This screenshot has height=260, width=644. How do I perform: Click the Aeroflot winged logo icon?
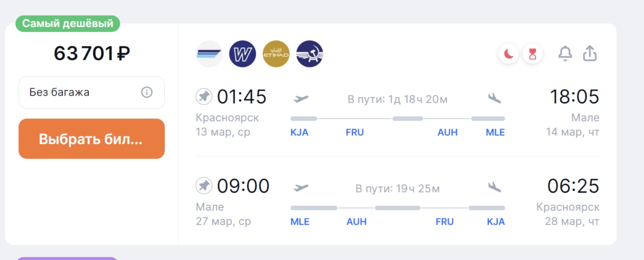309,54
